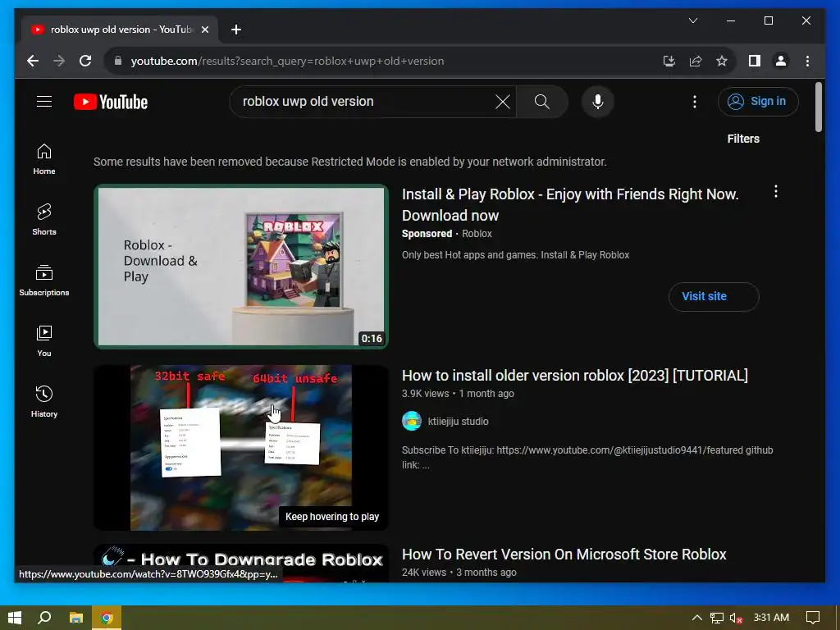Image resolution: width=840 pixels, height=630 pixels.
Task: Open Chrome profile icon
Action: (x=781, y=61)
